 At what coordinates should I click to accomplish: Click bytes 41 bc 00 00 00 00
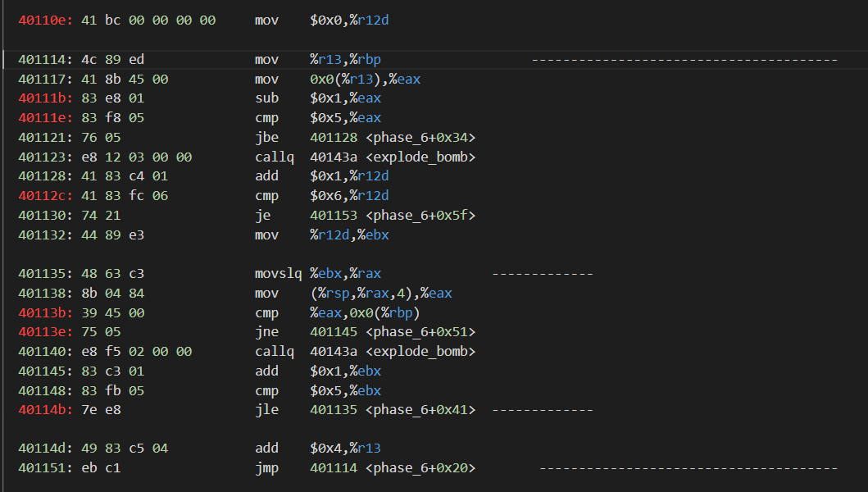click(148, 20)
